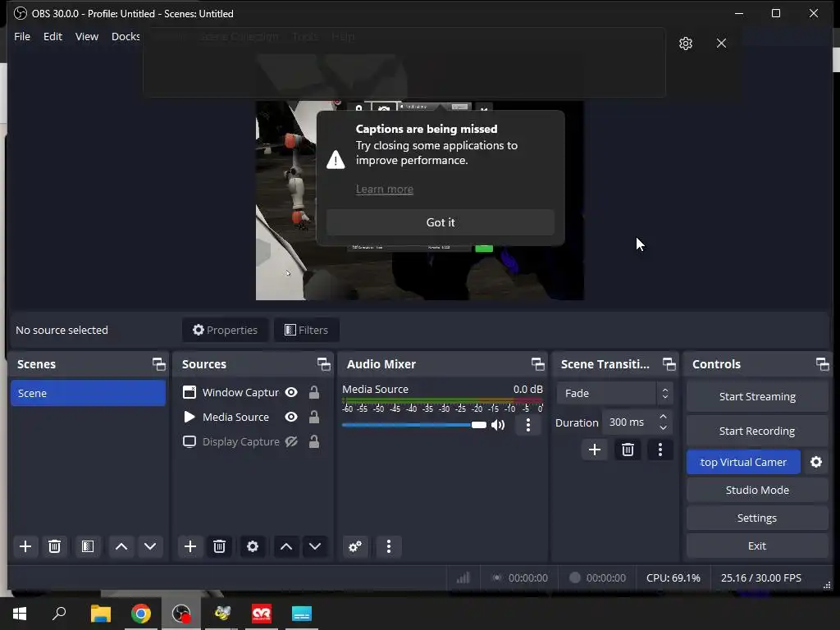Lock the Display Capture source

(314, 441)
